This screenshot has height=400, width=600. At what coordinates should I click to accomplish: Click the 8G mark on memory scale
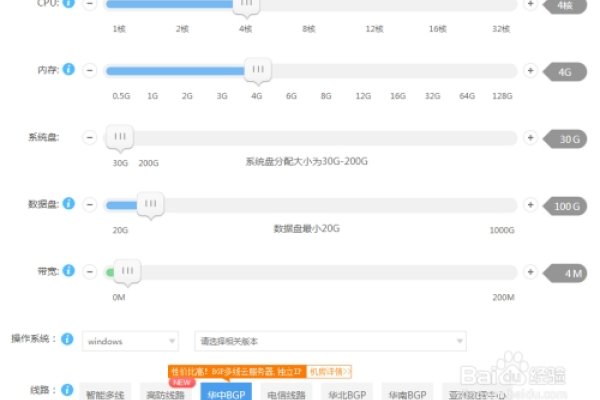point(326,96)
